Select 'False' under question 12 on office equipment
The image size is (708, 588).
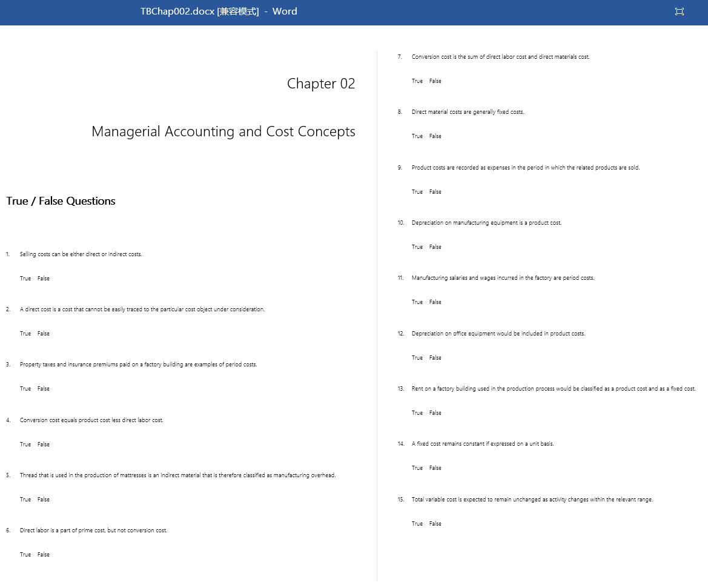(x=435, y=358)
